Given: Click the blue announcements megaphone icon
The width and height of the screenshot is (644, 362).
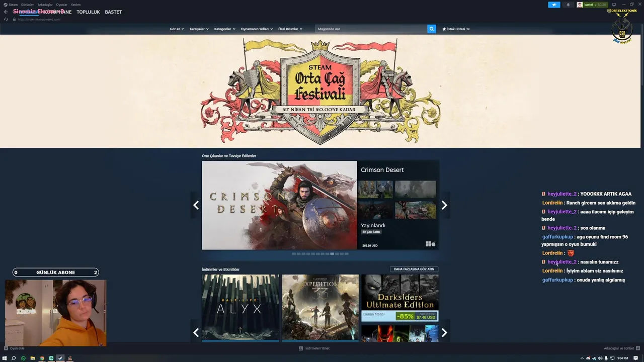Looking at the screenshot, I should (x=554, y=5).
